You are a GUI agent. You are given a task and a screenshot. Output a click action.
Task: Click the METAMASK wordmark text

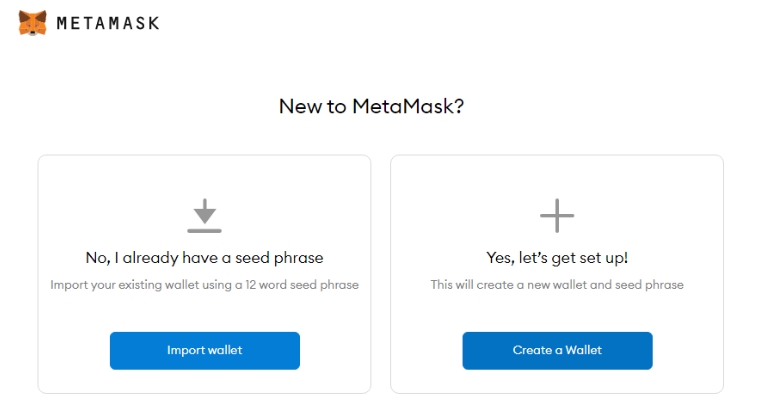[x=108, y=22]
